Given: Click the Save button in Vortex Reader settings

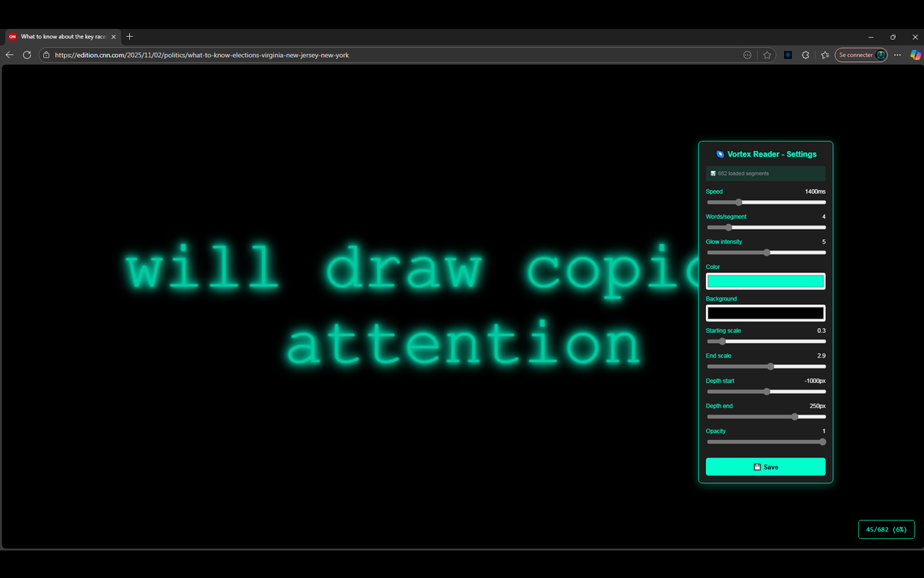Looking at the screenshot, I should [x=765, y=467].
